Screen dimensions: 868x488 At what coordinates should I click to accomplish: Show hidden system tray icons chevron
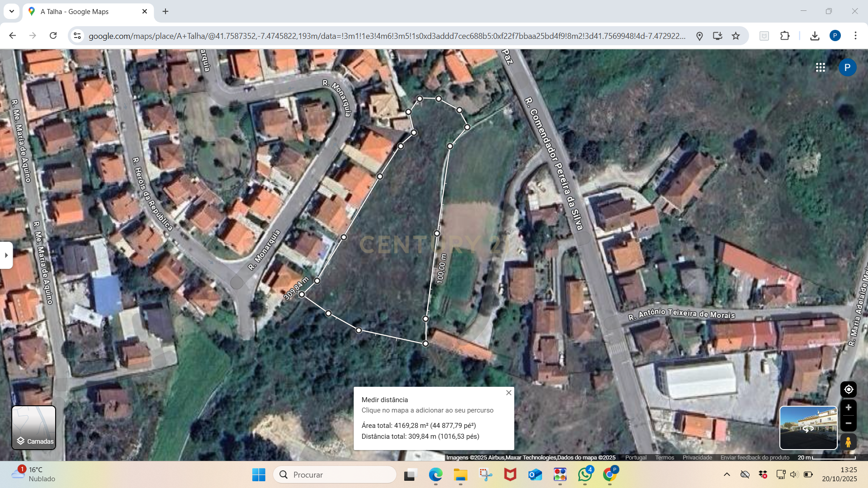726,474
